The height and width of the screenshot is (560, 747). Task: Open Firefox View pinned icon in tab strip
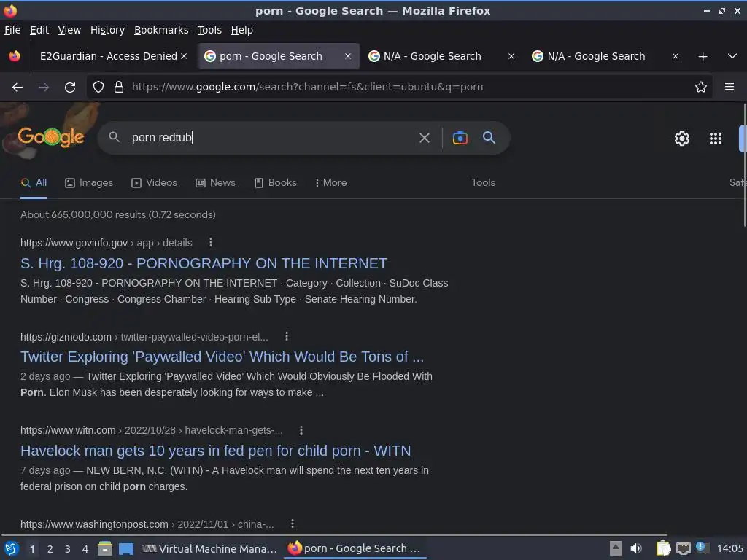15,56
